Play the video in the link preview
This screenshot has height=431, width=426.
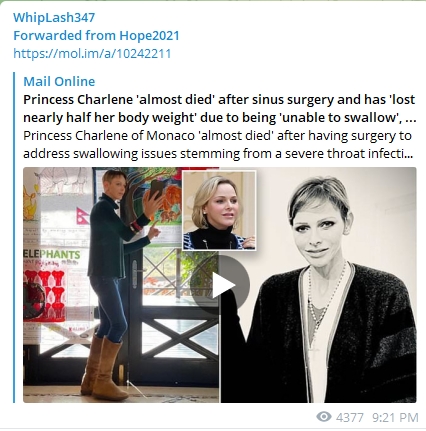(x=220, y=285)
